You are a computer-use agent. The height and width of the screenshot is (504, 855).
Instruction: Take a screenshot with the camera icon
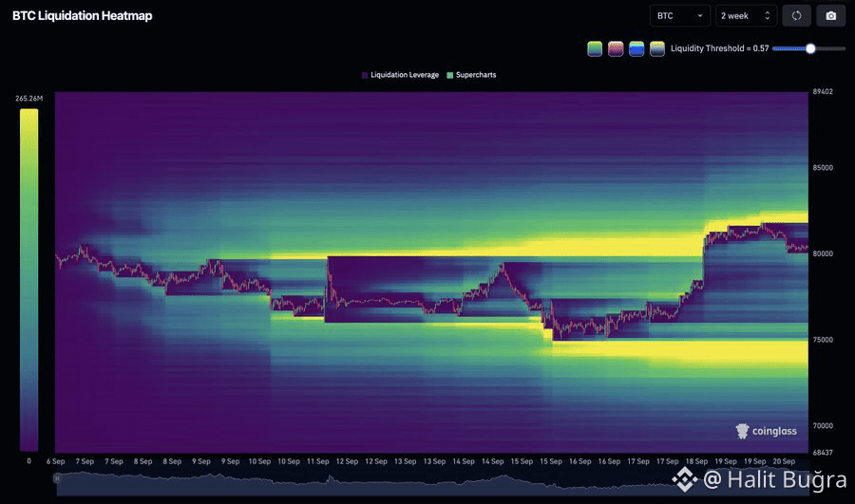coord(830,16)
